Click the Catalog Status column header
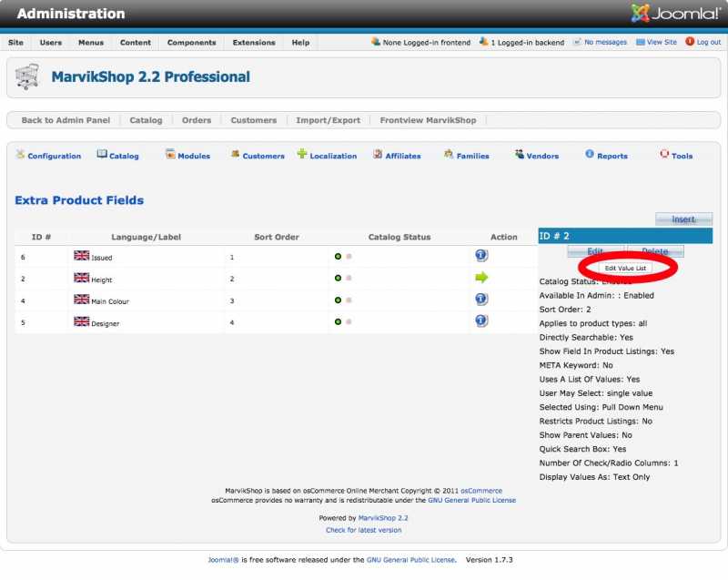 pyautogui.click(x=399, y=237)
